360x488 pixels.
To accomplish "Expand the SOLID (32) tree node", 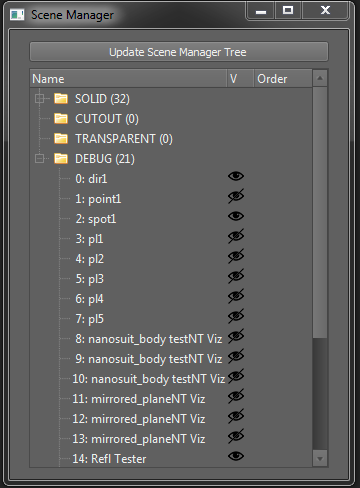I will click(x=40, y=99).
